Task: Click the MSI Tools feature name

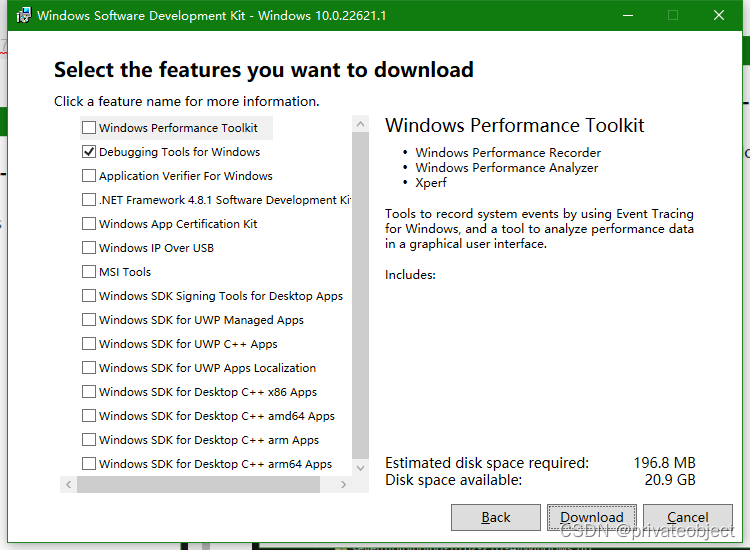Action: coord(125,272)
